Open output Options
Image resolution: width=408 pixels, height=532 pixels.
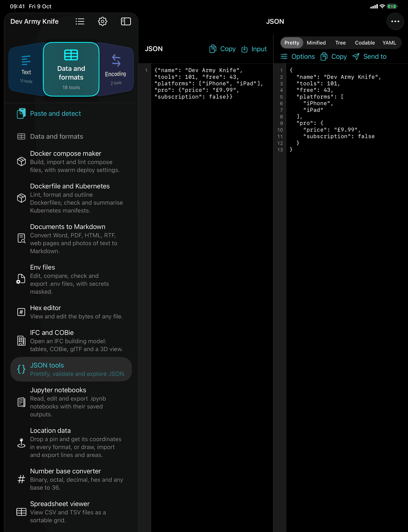point(297,57)
